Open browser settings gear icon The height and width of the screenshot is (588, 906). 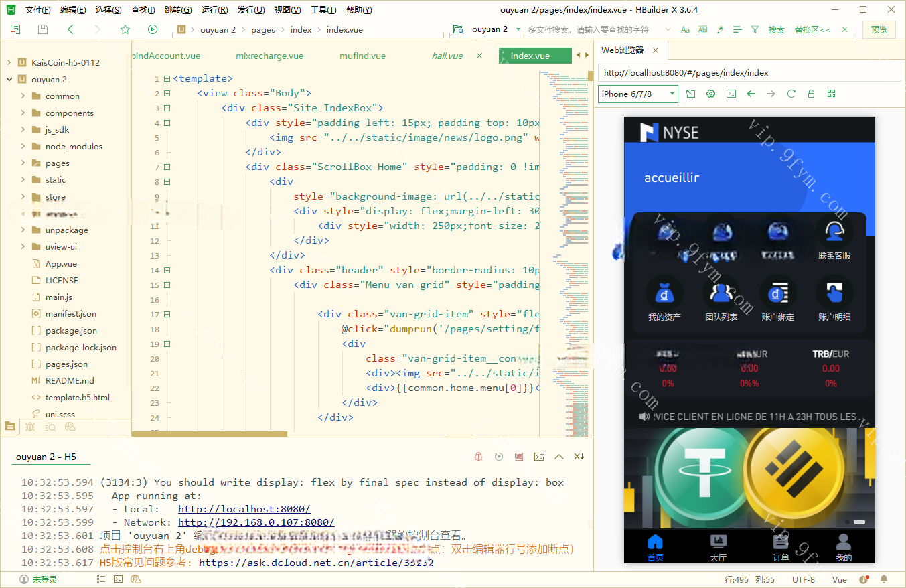click(x=711, y=94)
